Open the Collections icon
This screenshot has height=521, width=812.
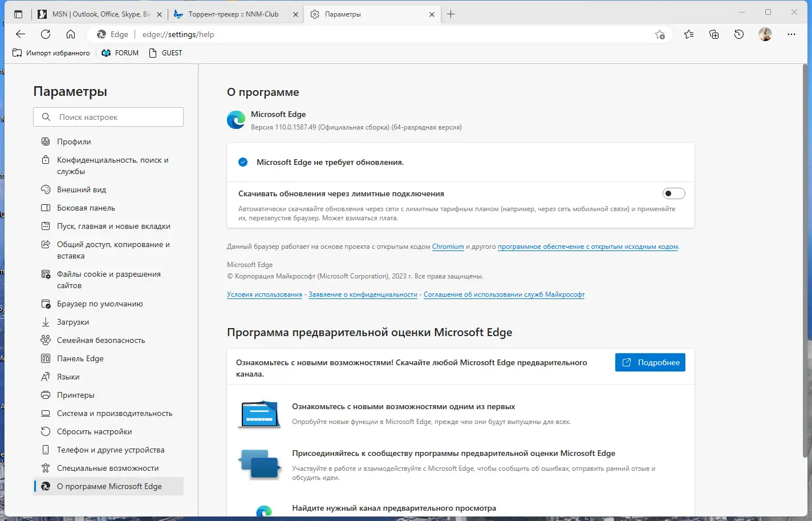714,34
